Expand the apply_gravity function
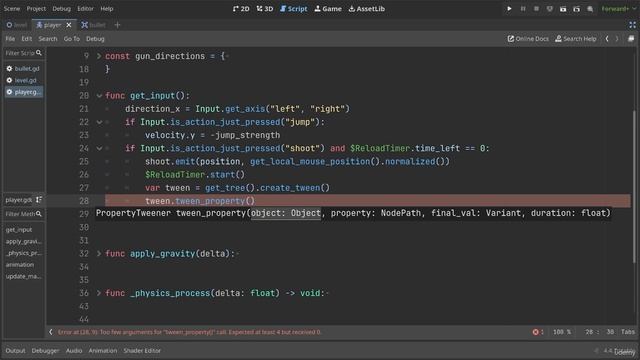Screen dimensions: 640x360 (99, 253)
